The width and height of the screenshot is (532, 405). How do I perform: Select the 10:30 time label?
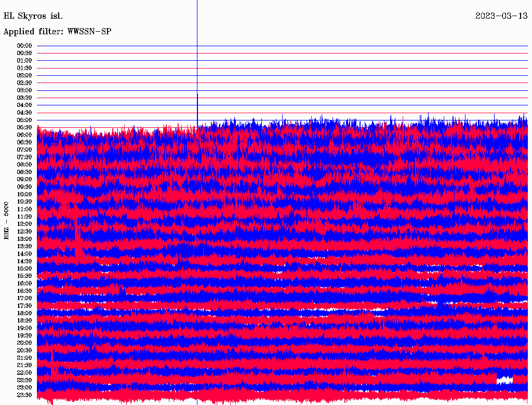pos(24,202)
